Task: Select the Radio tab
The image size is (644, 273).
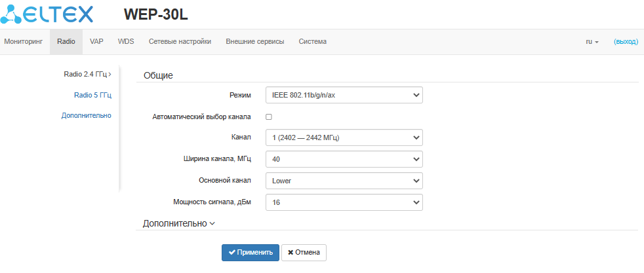Action: (x=66, y=42)
